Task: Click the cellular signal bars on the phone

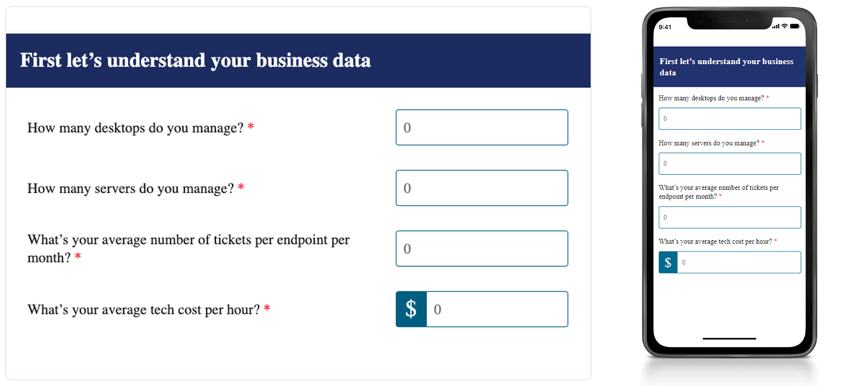Action: point(775,26)
